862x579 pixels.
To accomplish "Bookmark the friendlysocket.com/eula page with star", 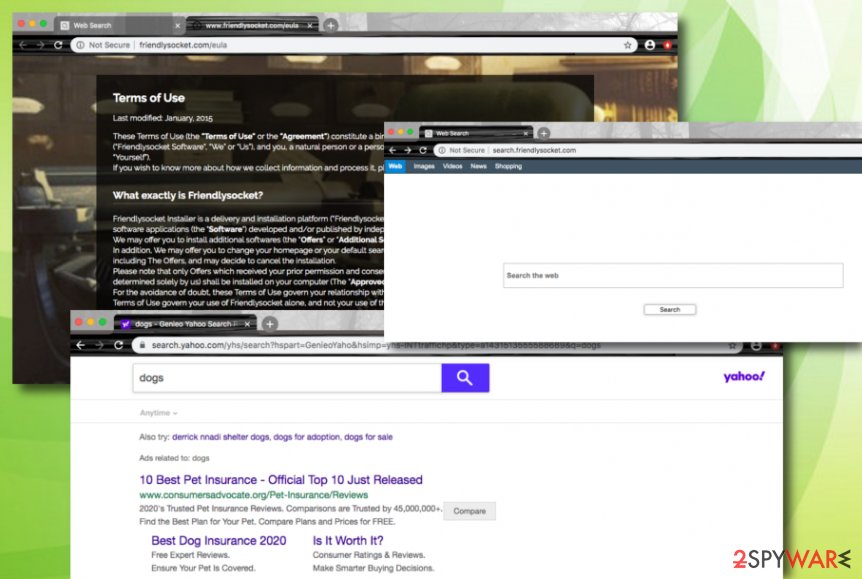I will click(627, 45).
